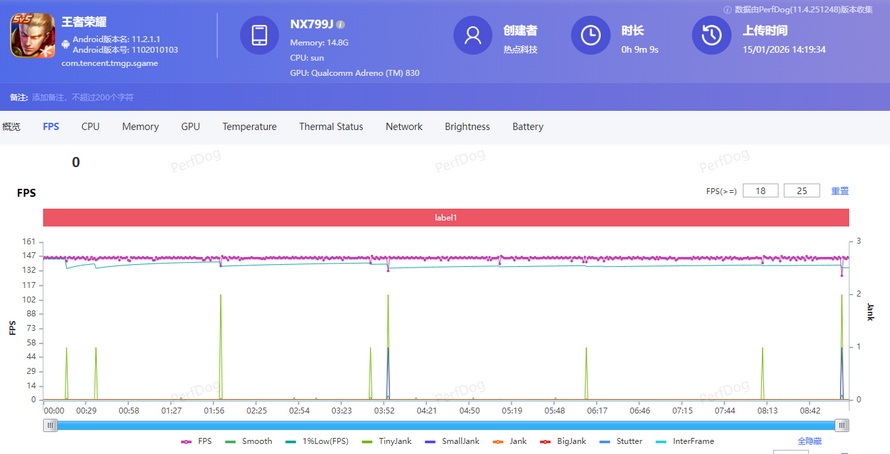
Task: Open the Battery tab
Action: coord(528,127)
